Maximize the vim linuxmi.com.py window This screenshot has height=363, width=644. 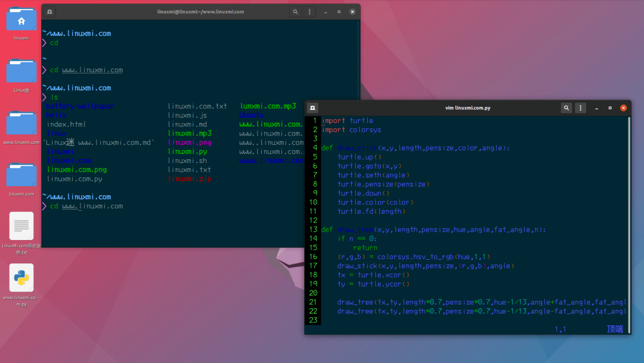pos(610,107)
